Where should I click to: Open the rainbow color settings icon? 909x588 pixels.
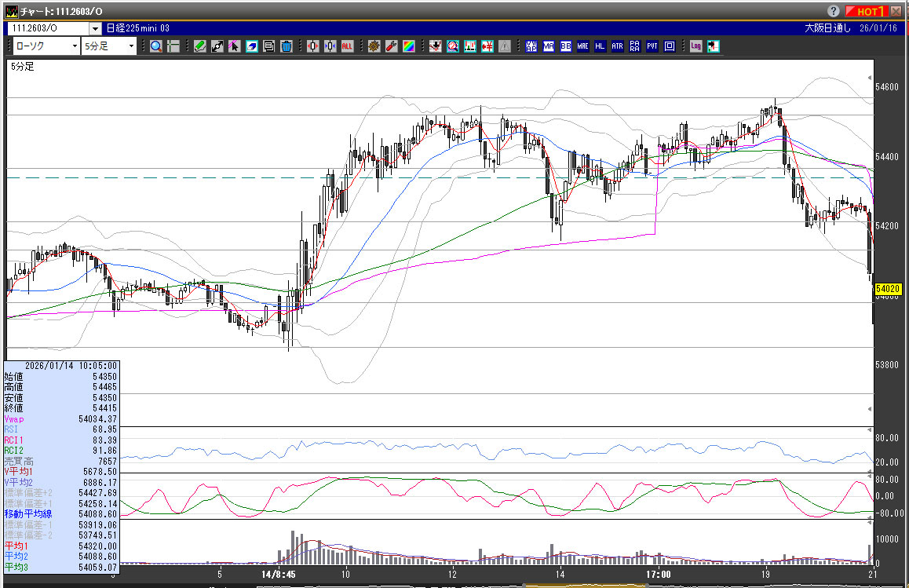408,46
